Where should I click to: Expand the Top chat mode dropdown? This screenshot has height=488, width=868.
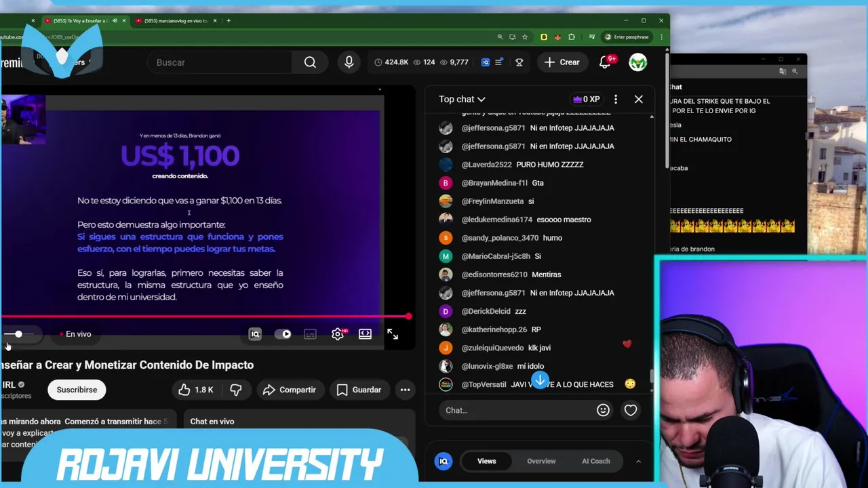click(462, 99)
